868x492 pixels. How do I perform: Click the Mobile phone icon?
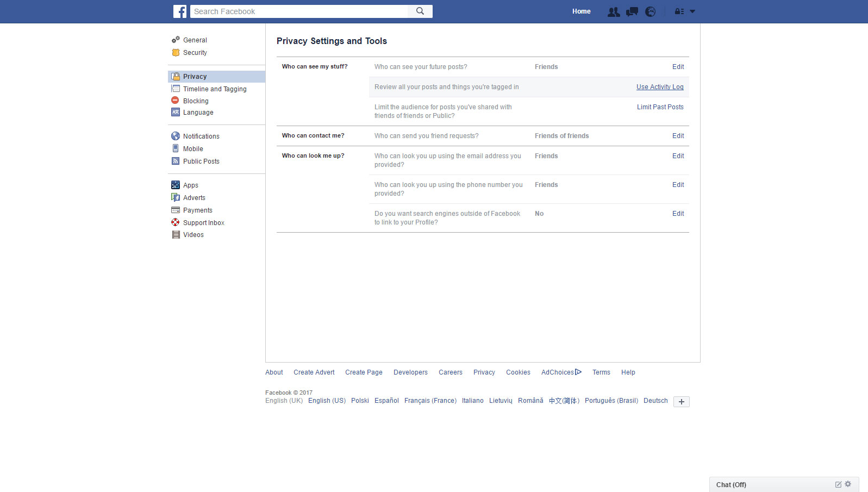tap(176, 148)
